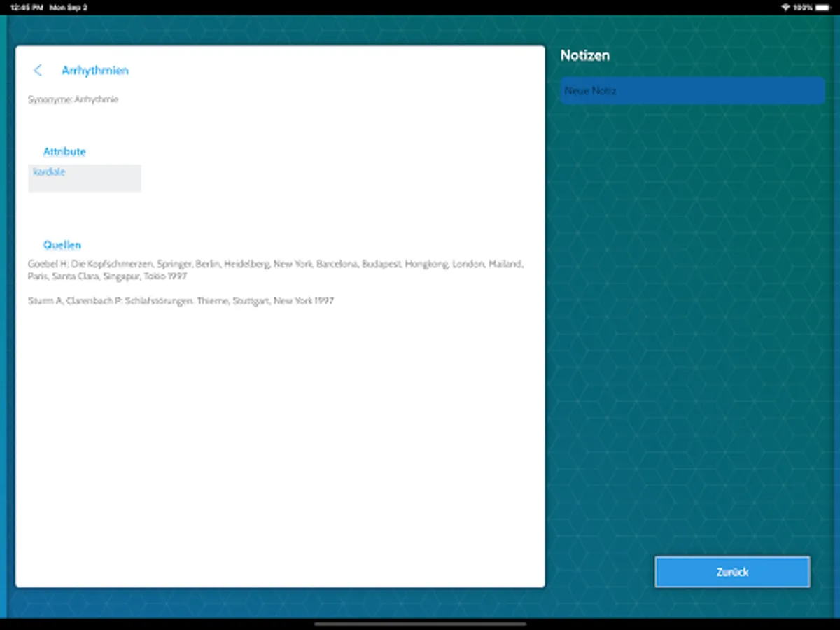Click the Notizen heading
The height and width of the screenshot is (630, 840).
[585, 55]
